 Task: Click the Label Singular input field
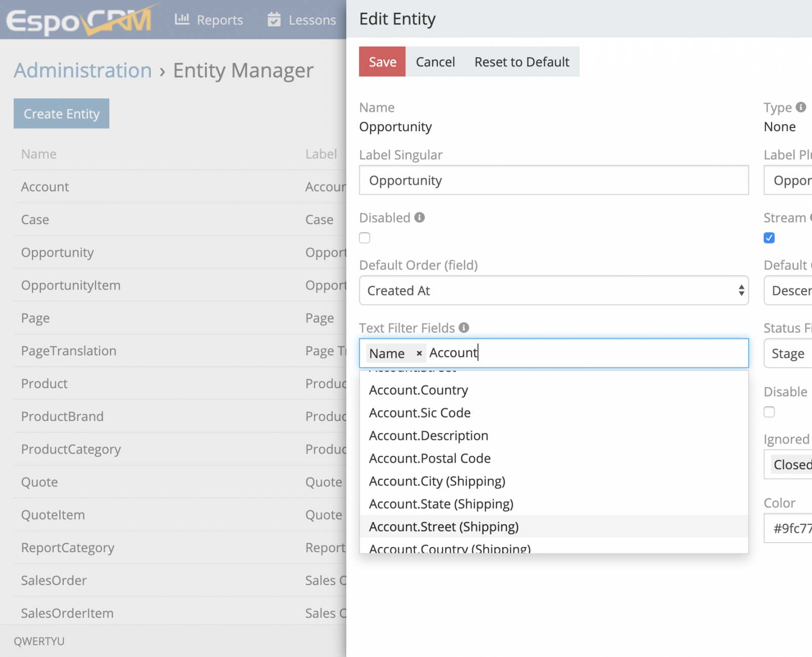(x=553, y=181)
